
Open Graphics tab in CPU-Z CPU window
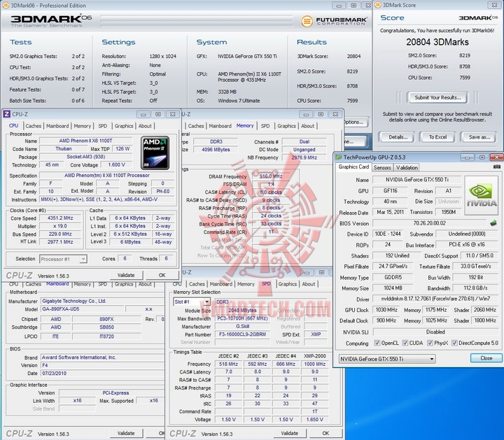(124, 126)
